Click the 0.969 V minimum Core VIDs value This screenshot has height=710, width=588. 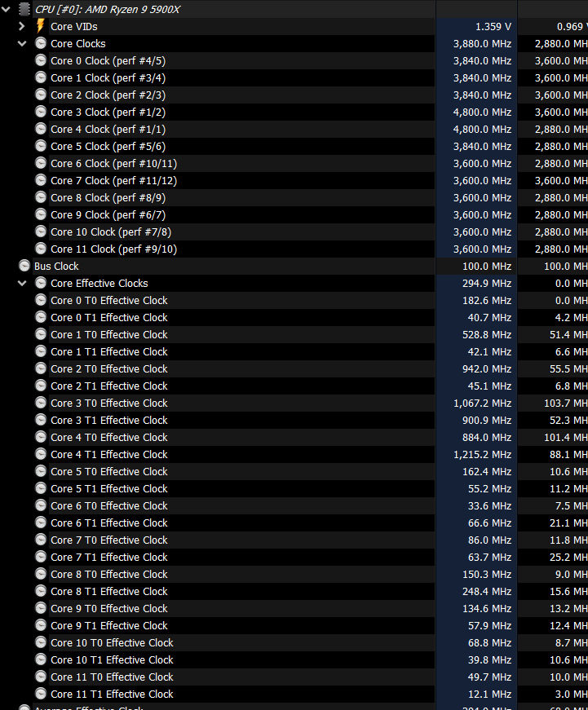pyautogui.click(x=573, y=27)
